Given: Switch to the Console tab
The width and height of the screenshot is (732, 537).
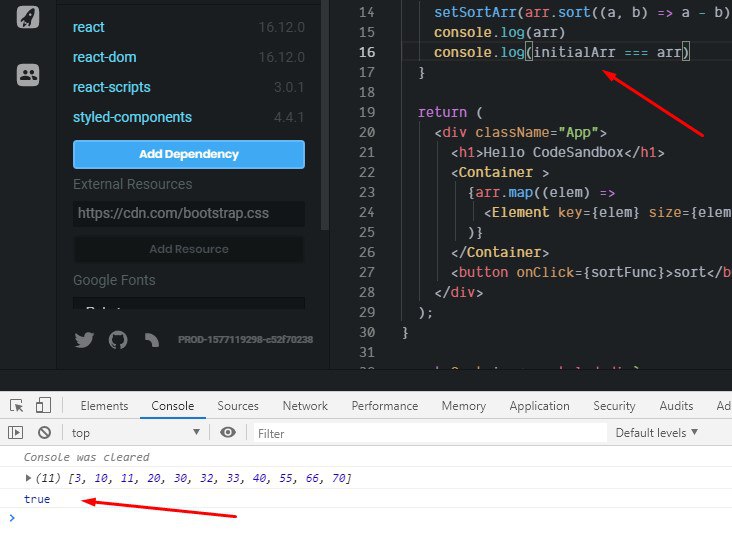Looking at the screenshot, I should pyautogui.click(x=172, y=406).
